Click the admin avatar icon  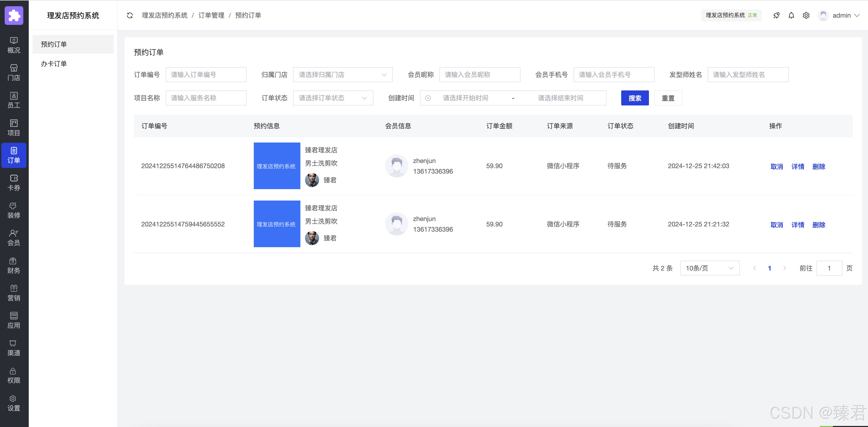pyautogui.click(x=823, y=16)
